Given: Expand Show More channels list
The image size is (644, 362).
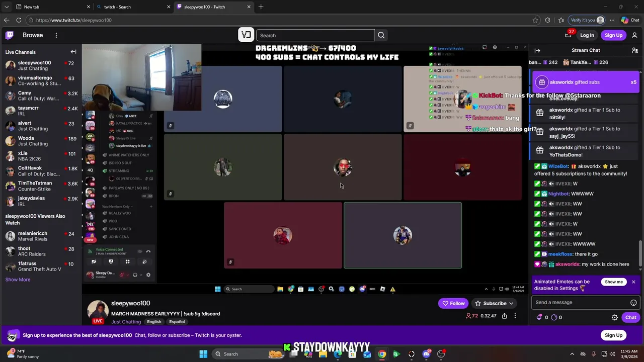Looking at the screenshot, I should click(18, 280).
